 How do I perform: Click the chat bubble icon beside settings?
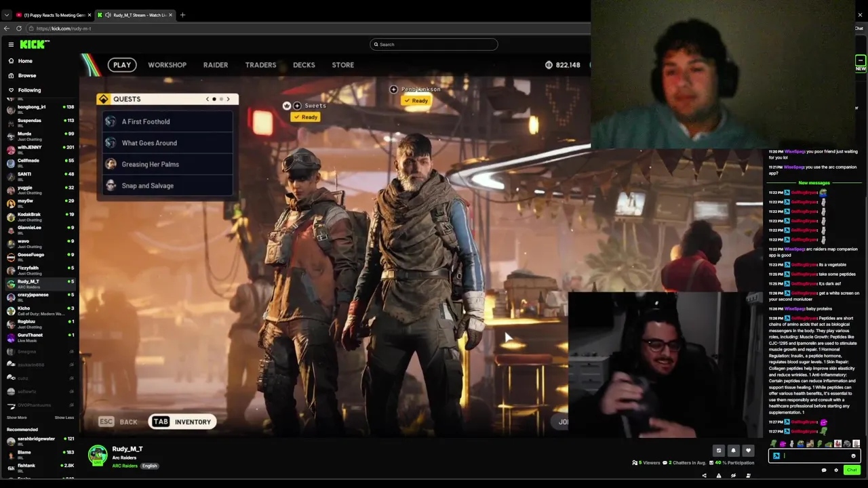824,470
